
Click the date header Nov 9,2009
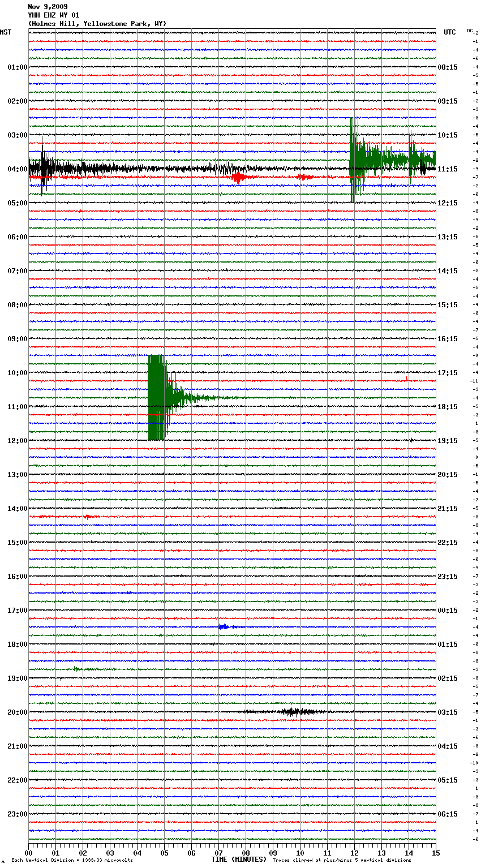[48, 7]
